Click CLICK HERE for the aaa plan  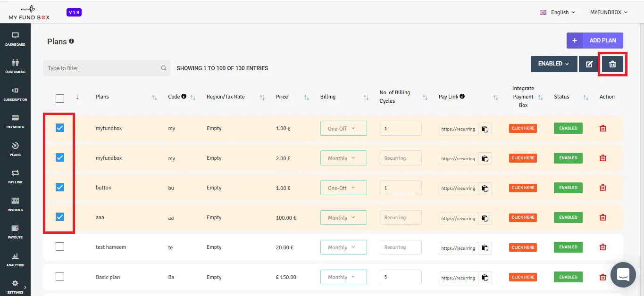pos(523,217)
